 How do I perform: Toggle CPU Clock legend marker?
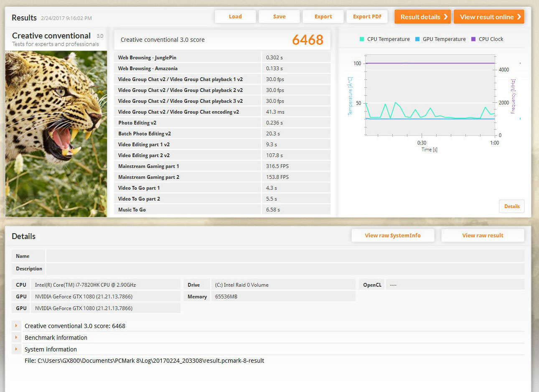click(473, 39)
